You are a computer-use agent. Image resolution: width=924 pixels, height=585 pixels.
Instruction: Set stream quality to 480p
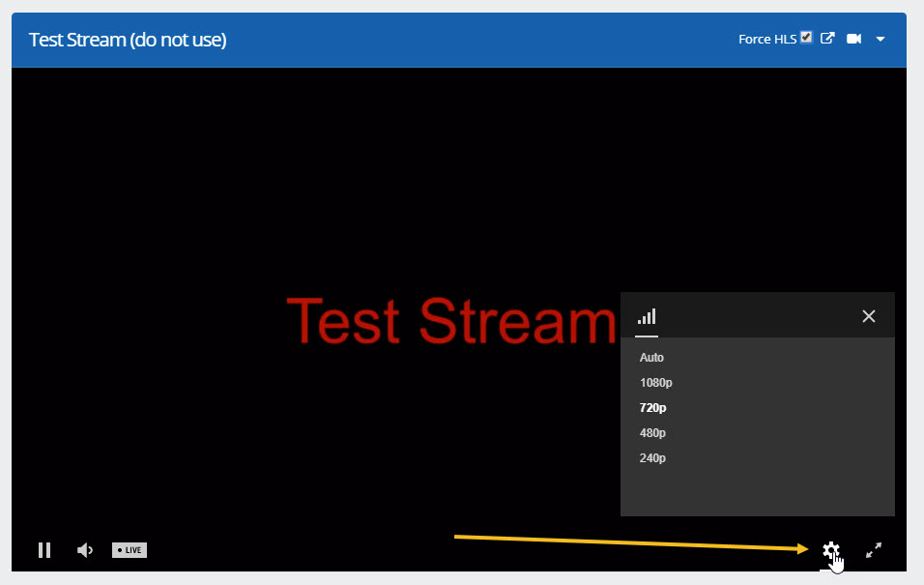tap(653, 433)
